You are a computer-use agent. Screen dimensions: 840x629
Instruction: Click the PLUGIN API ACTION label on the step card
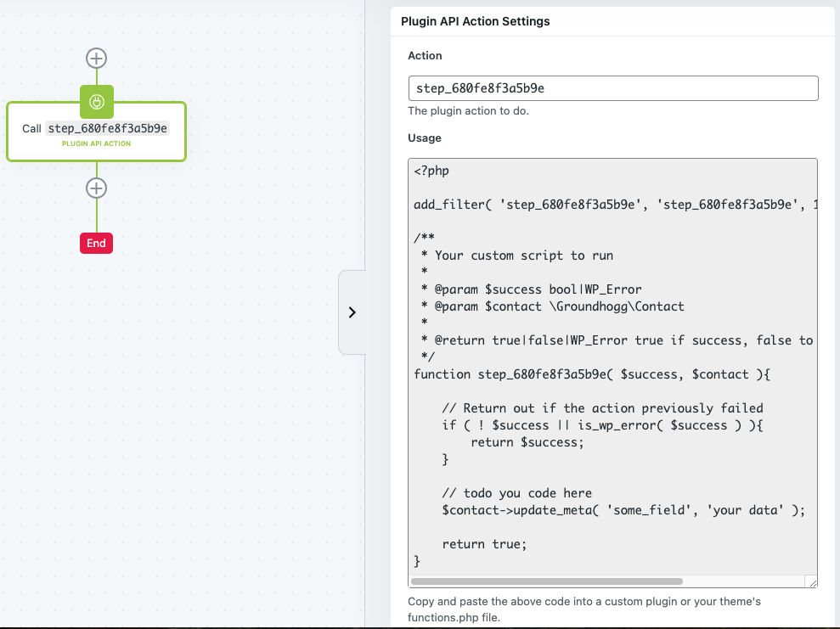coord(97,143)
